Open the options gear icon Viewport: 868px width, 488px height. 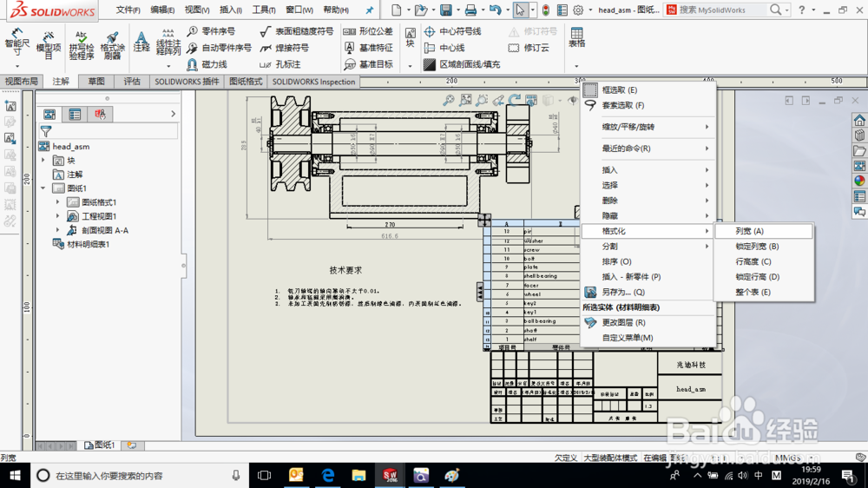(x=578, y=10)
